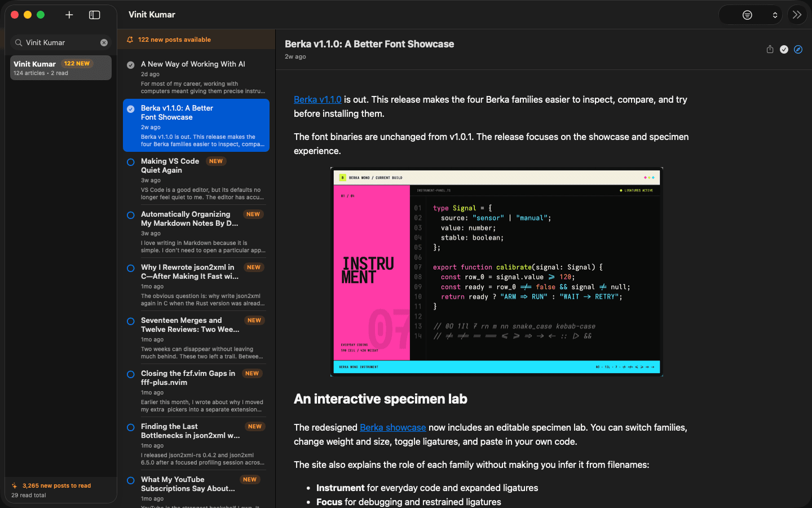Click the Vinit Kumar window title
This screenshot has height=508, width=812.
(x=152, y=15)
